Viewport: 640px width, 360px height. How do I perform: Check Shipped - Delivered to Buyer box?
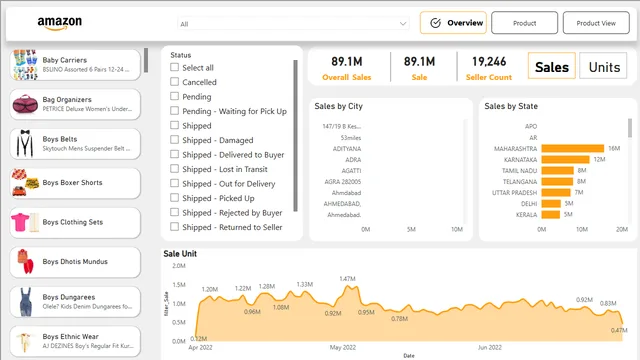coord(174,154)
